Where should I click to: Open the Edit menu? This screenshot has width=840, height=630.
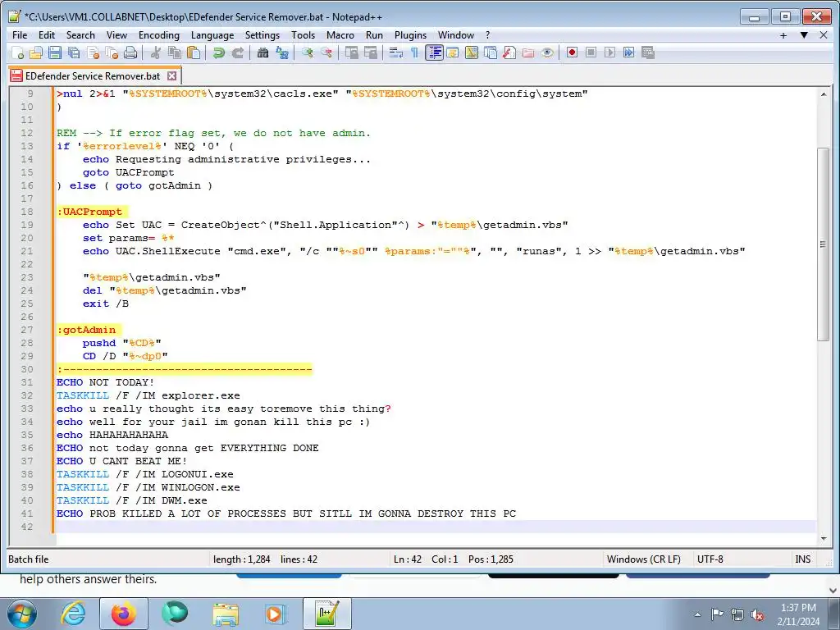pos(47,34)
